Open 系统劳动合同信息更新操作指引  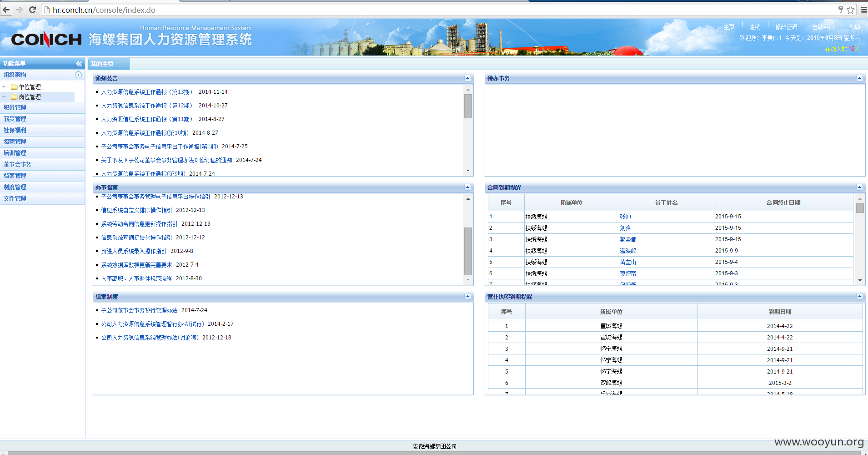(x=139, y=224)
